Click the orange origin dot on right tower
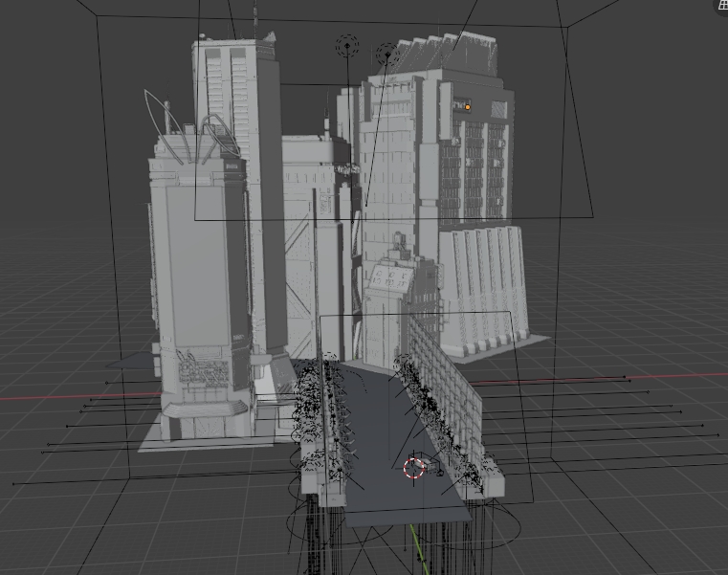The width and height of the screenshot is (728, 575). tap(468, 108)
